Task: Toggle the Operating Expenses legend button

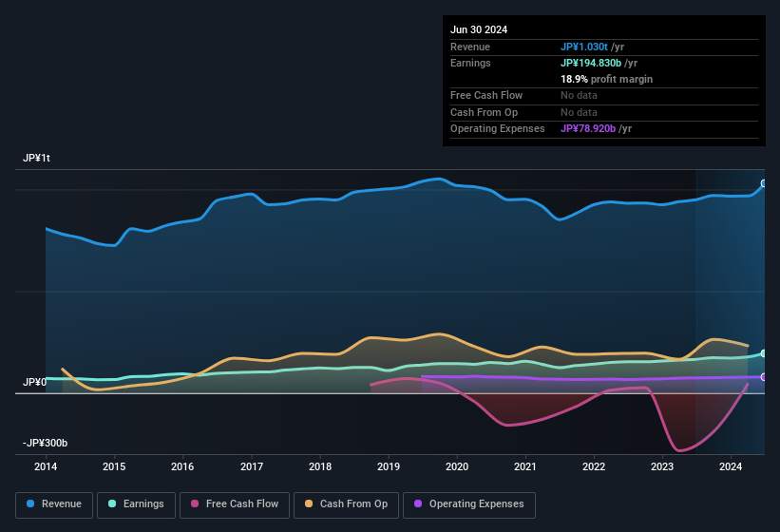Action: [x=469, y=504]
